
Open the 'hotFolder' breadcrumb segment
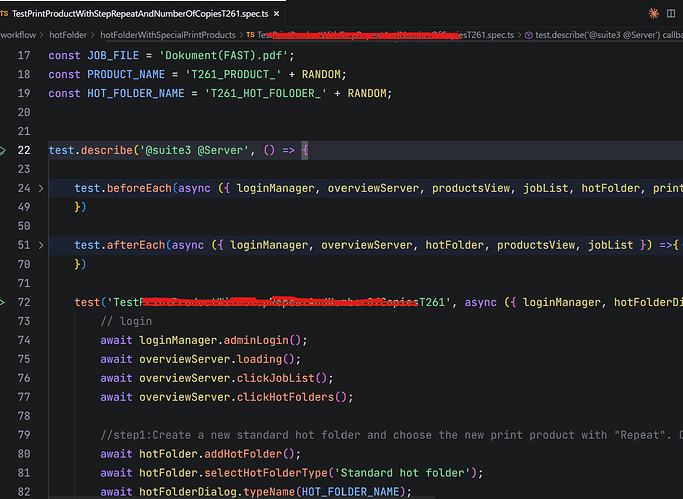click(68, 35)
